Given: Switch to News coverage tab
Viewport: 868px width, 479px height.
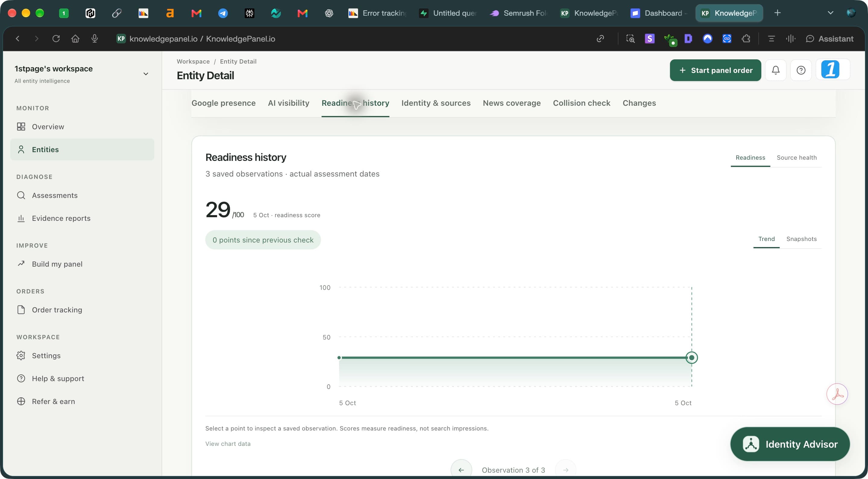Looking at the screenshot, I should coord(511,103).
